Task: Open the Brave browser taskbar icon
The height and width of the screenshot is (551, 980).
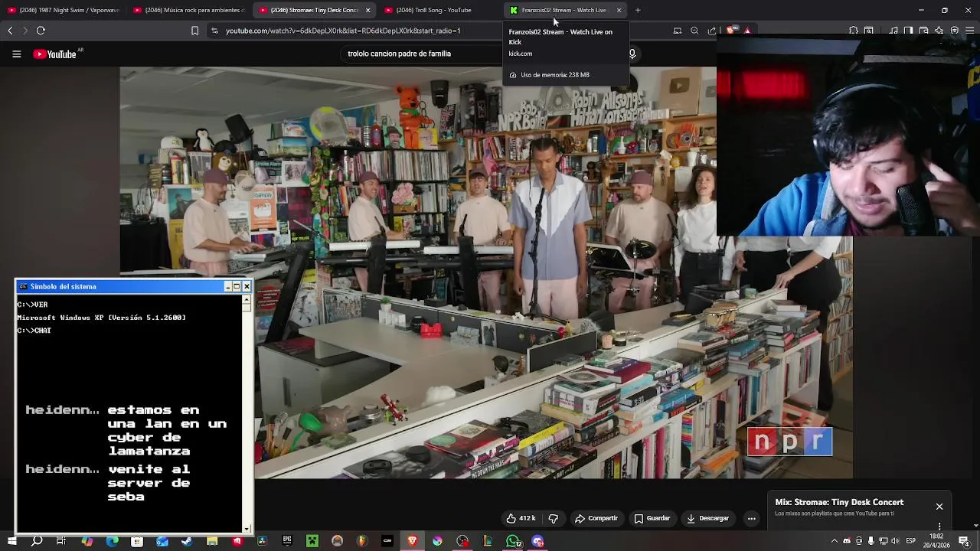Action: click(x=413, y=542)
